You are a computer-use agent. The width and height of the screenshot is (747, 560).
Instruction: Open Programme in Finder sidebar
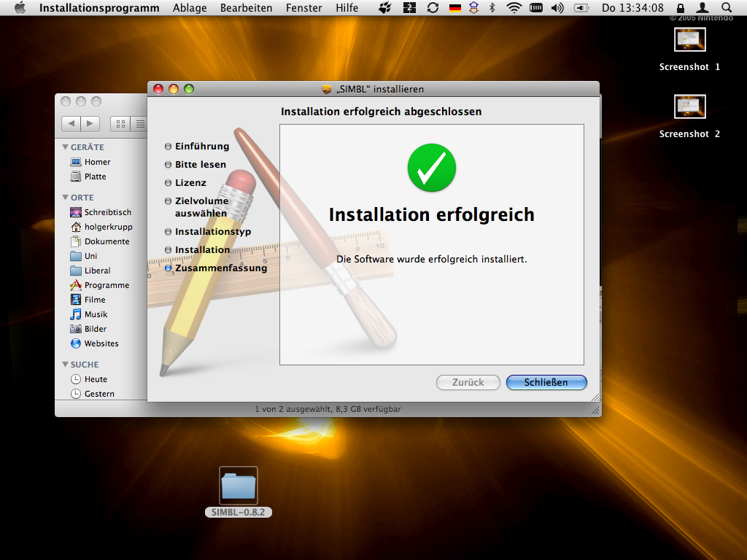[x=99, y=285]
